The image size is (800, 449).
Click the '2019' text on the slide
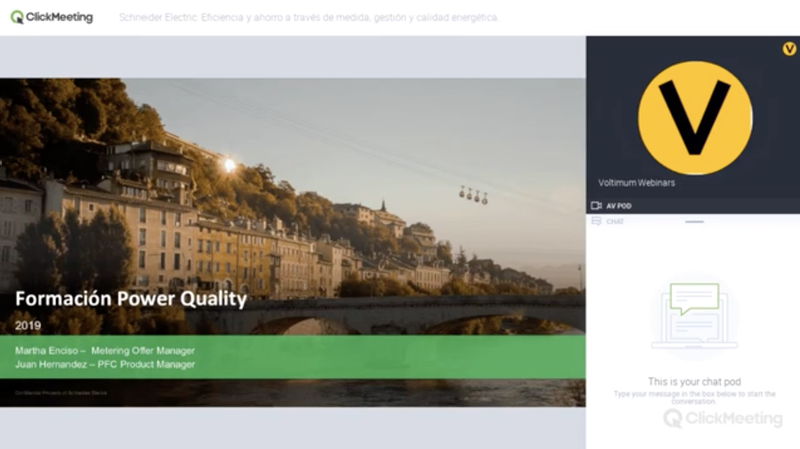coord(28,326)
